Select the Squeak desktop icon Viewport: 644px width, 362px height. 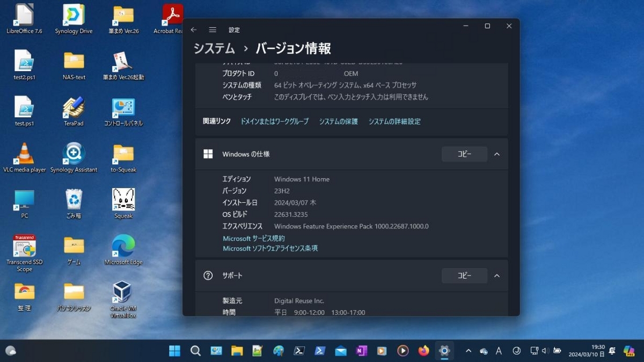pyautogui.click(x=123, y=204)
